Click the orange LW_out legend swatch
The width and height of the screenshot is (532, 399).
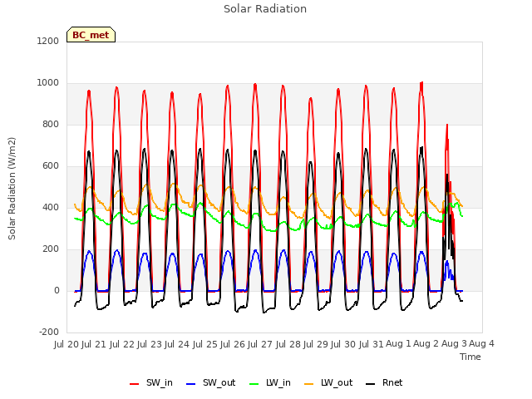(x=308, y=384)
